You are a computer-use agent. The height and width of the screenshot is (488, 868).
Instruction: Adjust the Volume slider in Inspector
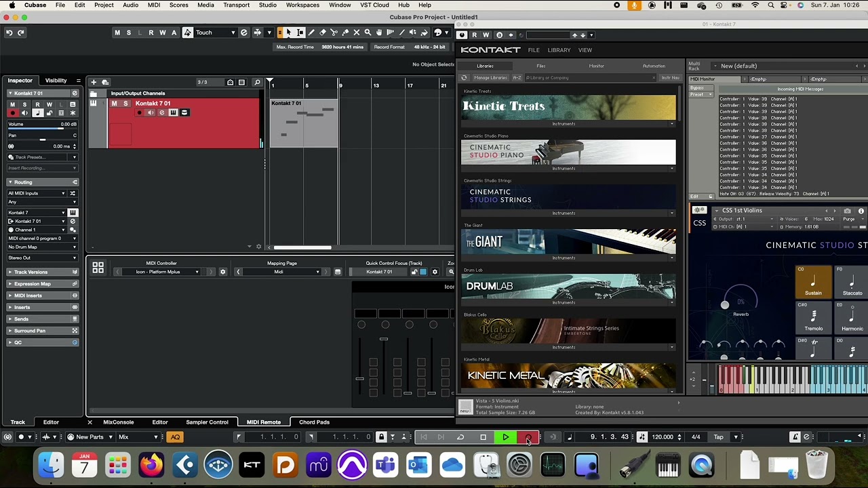point(42,129)
